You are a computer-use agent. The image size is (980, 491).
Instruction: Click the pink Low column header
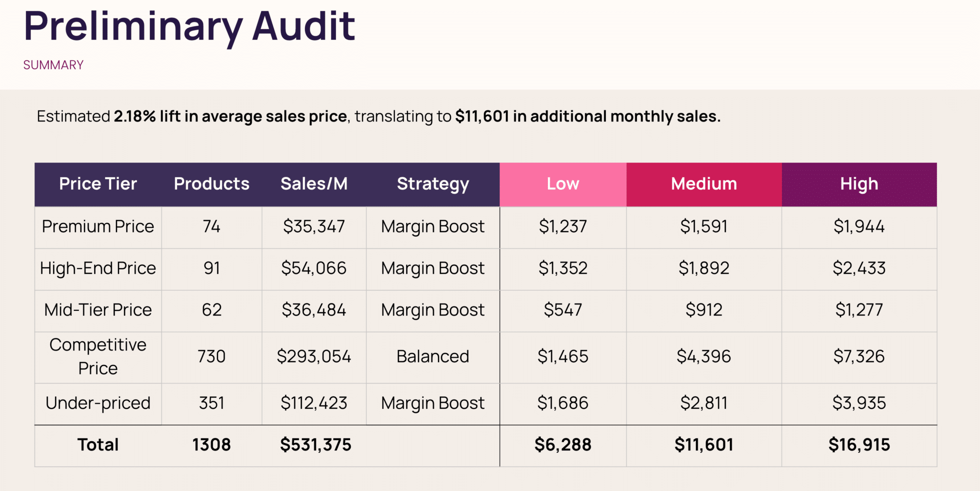pyautogui.click(x=563, y=184)
